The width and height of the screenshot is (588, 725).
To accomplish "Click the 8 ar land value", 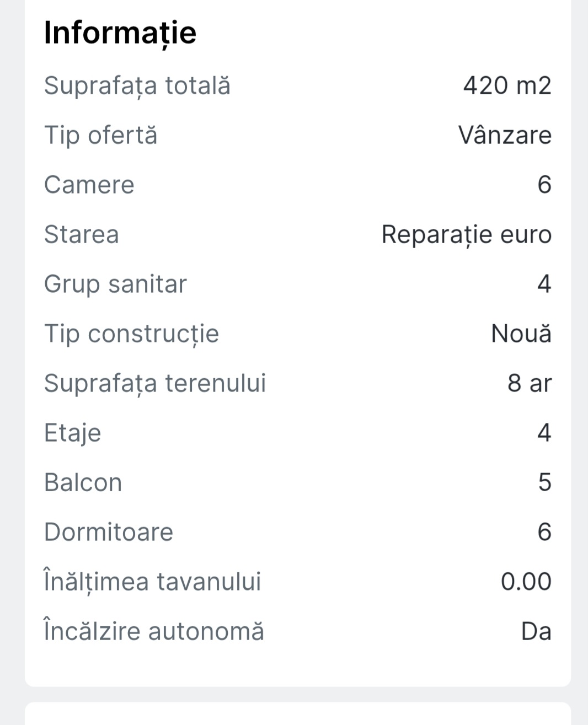I will pos(529,384).
